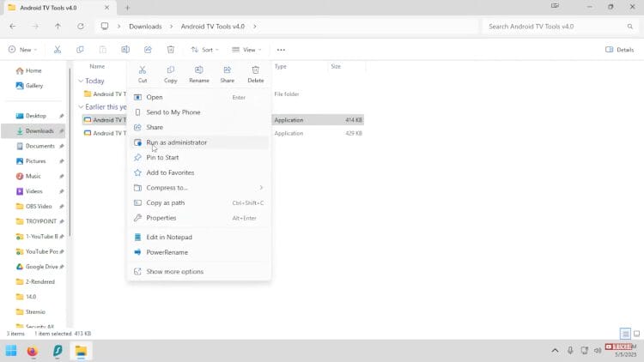This screenshot has height=362, width=644.
Task: Select Open from the context menu
Action: coord(199,97)
